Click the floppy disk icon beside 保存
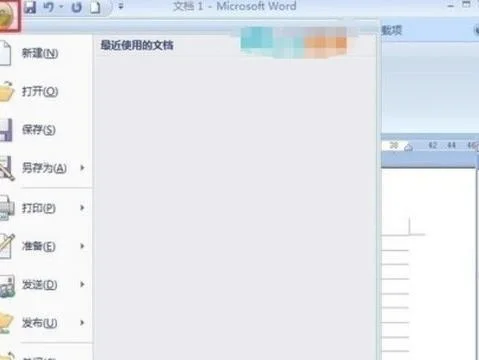The image size is (479, 360). click(x=6, y=130)
